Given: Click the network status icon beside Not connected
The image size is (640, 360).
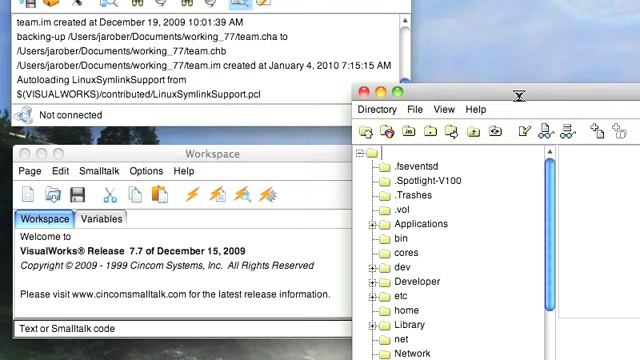Looking at the screenshot, I should pyautogui.click(x=24, y=115).
